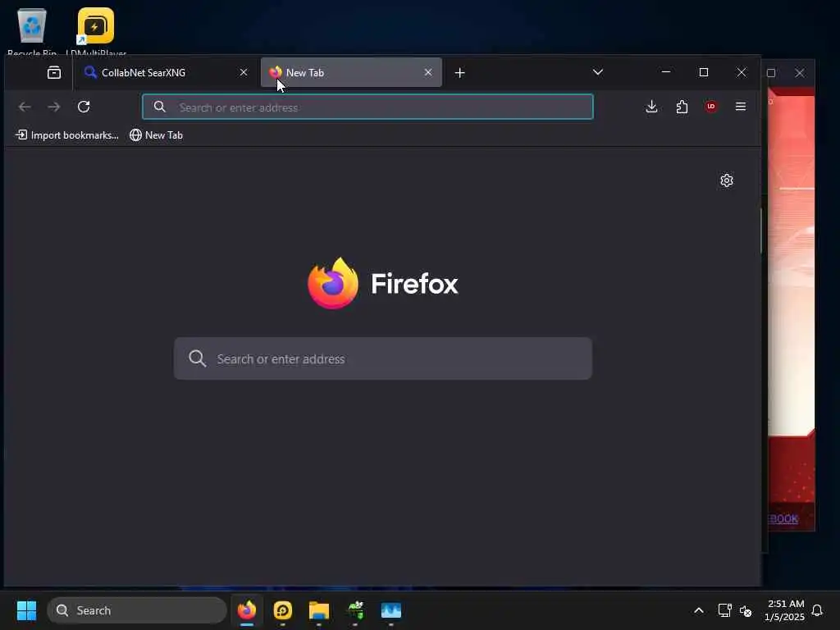Maximize the Firefox window

(703, 72)
